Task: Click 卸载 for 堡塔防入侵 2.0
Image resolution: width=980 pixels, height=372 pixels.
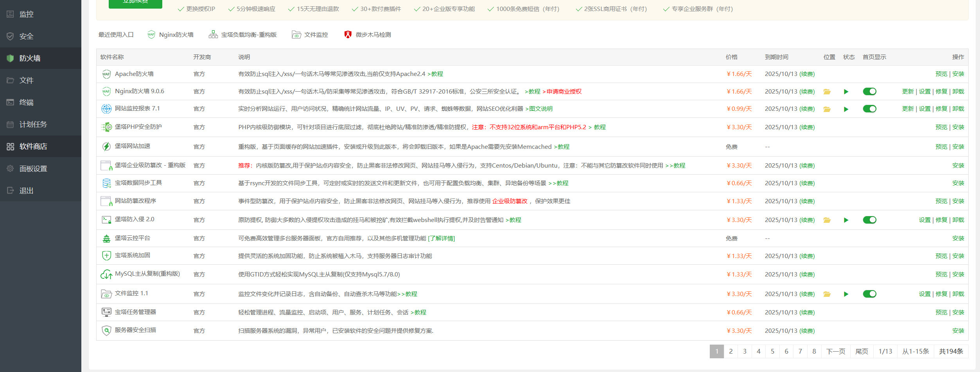Action: pos(958,220)
